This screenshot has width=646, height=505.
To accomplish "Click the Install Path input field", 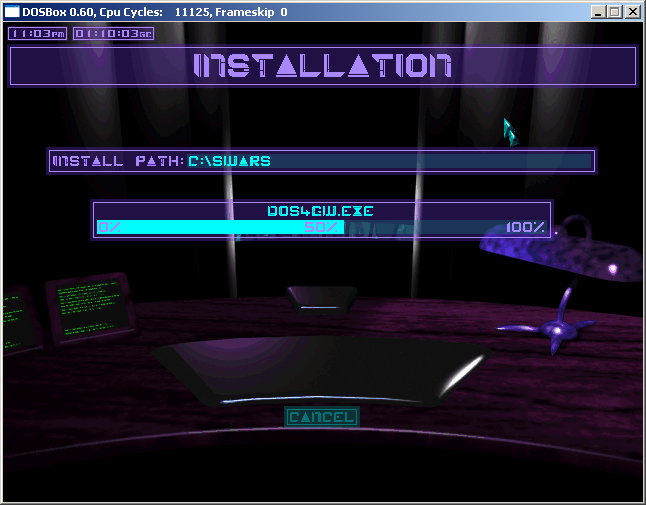I will pyautogui.click(x=388, y=161).
